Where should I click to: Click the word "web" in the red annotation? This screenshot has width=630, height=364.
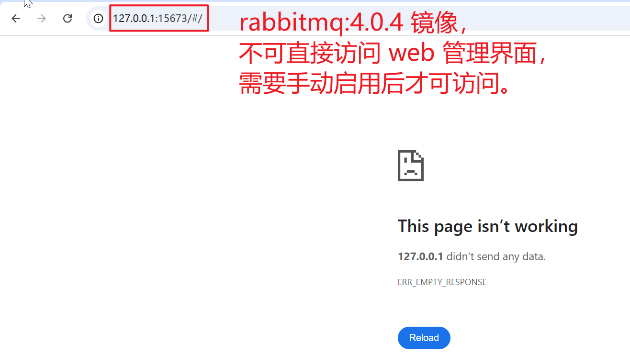point(411,55)
